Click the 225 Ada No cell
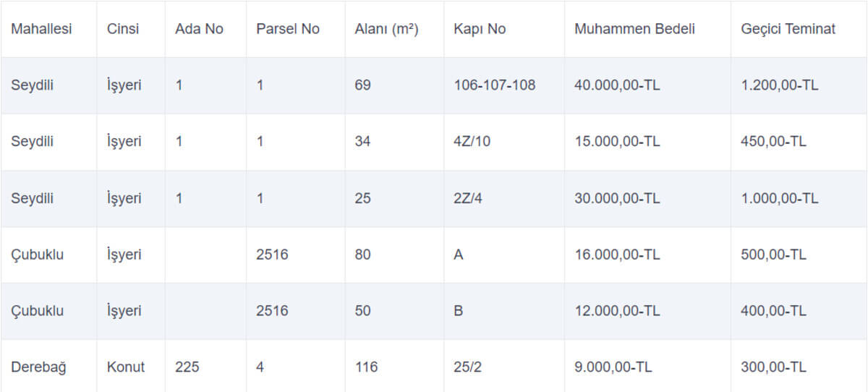 pyautogui.click(x=205, y=367)
